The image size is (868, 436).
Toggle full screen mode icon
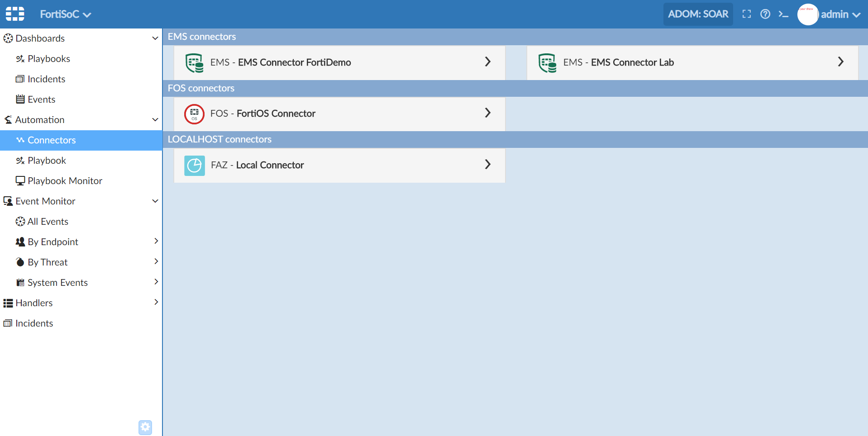(x=747, y=14)
